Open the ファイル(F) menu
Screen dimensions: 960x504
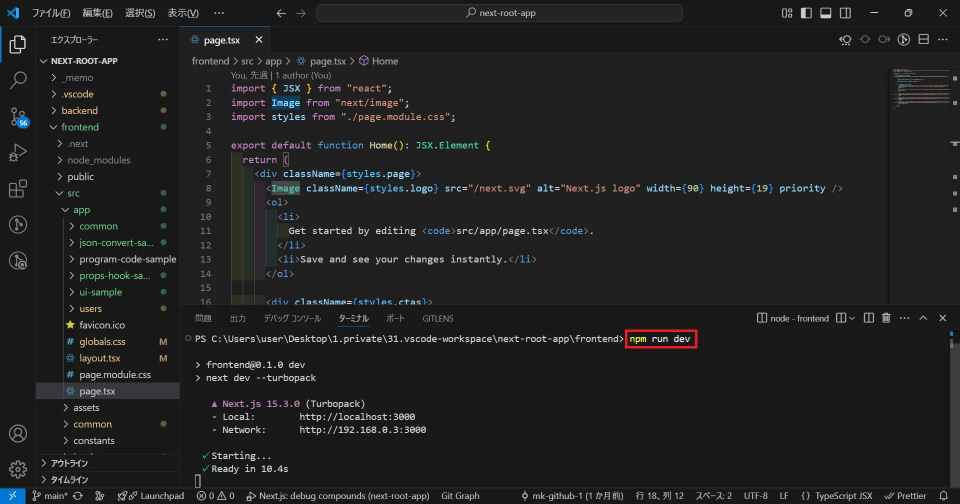point(51,13)
